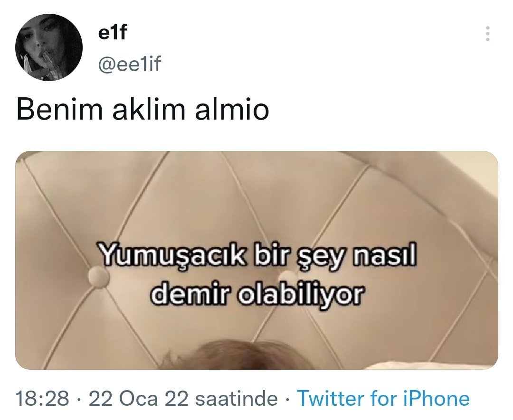Click the word almio in the tweet
Viewport: 513px width, 420px height.
[x=232, y=110]
